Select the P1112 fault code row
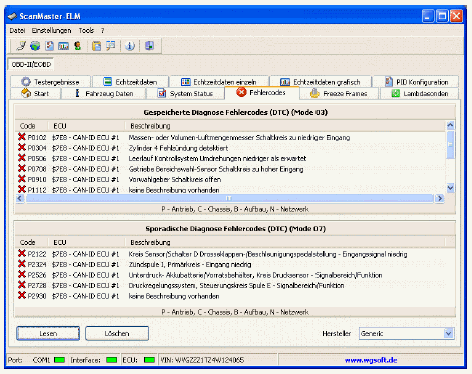This screenshot has width=472, height=374. point(230,190)
